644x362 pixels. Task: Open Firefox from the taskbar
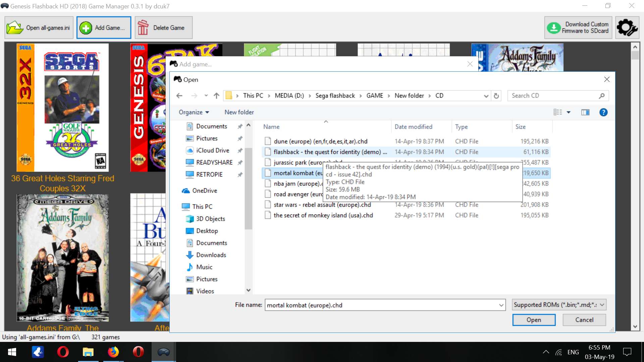(113, 352)
